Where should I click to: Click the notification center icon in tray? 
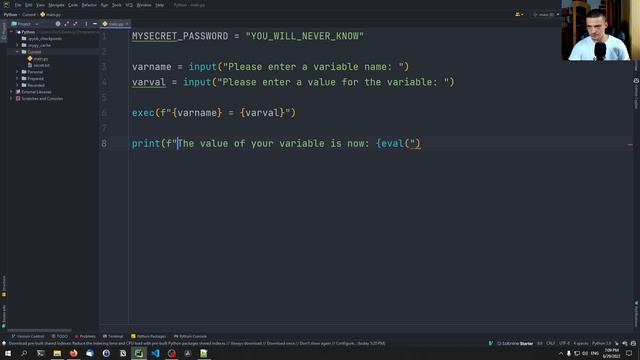pos(629,353)
